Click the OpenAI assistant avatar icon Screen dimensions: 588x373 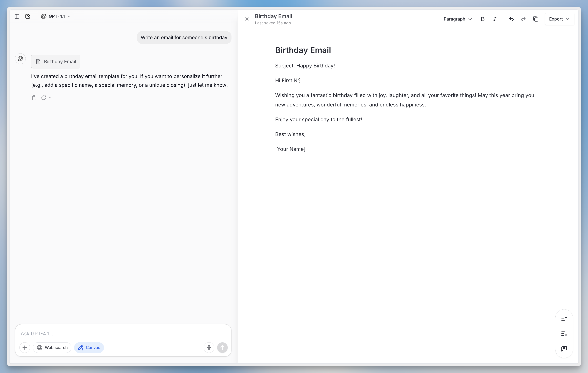tap(20, 59)
